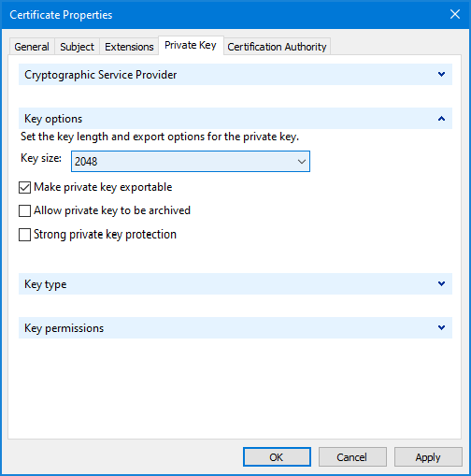This screenshot has width=471, height=476.
Task: Go to the Extensions tab
Action: (129, 47)
